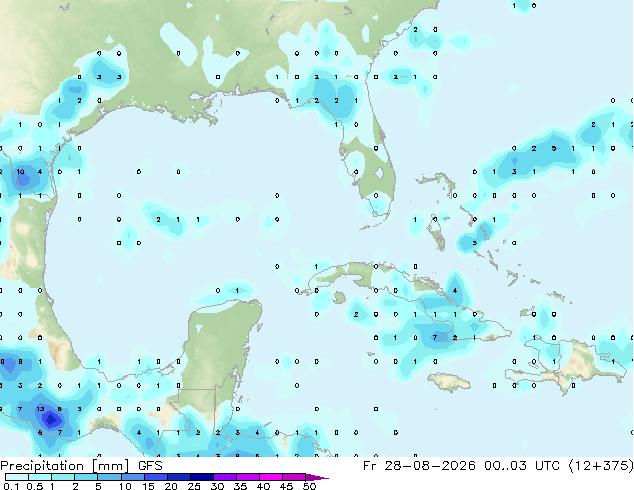The image size is (634, 490).
Task: Click the 0.1–0.5 mm legend color swatch
Action: pos(17,477)
